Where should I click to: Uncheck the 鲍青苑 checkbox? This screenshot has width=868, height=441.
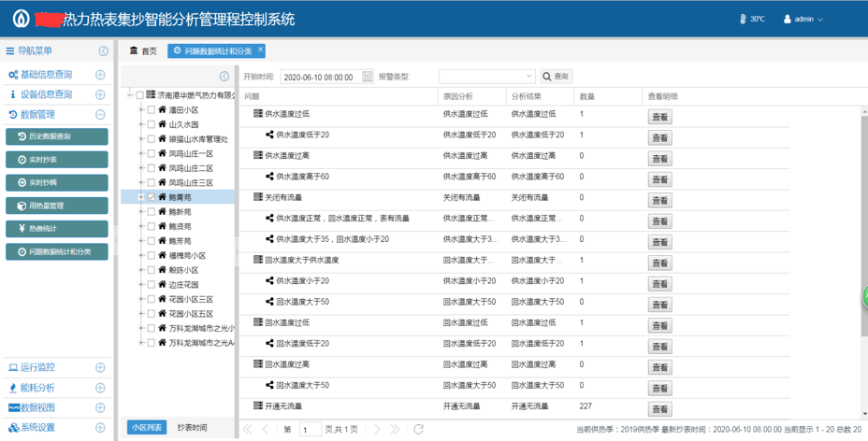151,197
